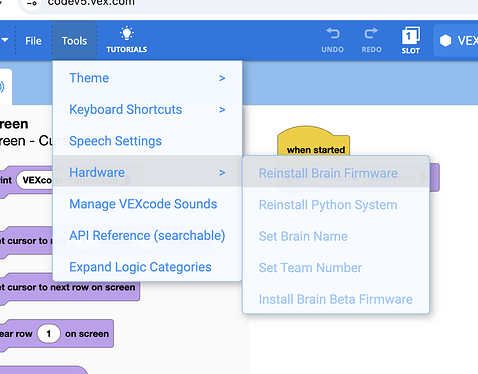Choose Reinstall Python System
This screenshot has height=374, width=478.
coord(336,205)
